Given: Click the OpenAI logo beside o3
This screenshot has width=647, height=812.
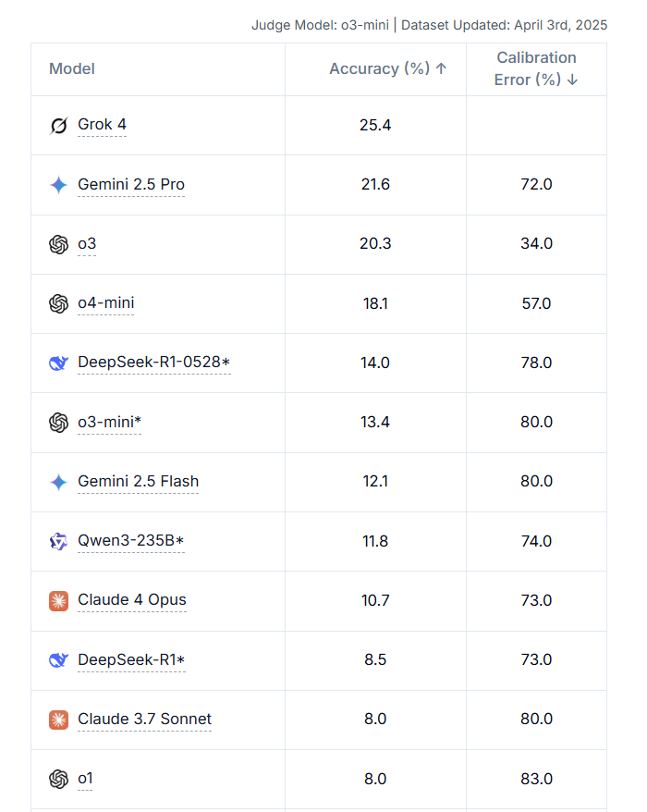Looking at the screenshot, I should pos(58,244).
